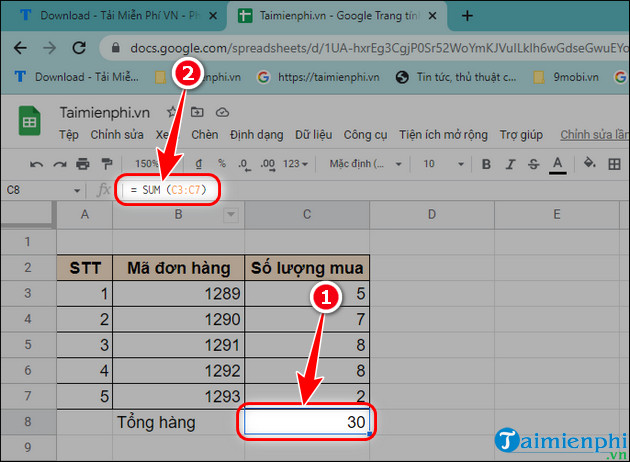Select column C header
The height and width of the screenshot is (462, 630).
click(x=307, y=215)
